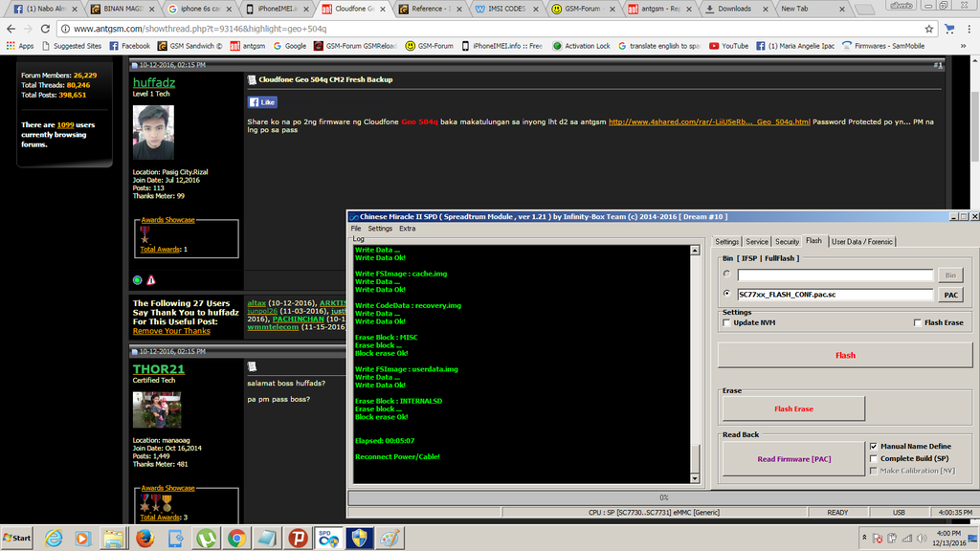Click Read Firmware [PAC] button
This screenshot has width=980, height=551.
pyautogui.click(x=793, y=459)
